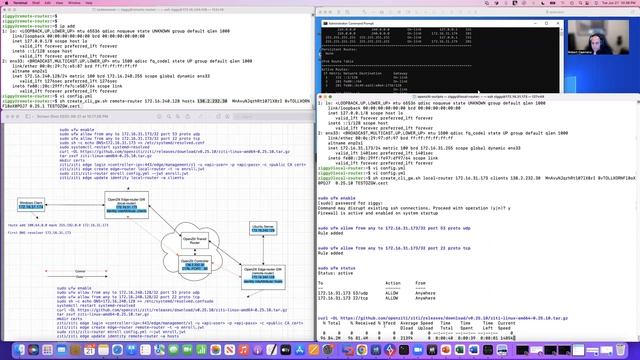Open Music app in the Dock
The image size is (640, 360).
[x=243, y=349]
